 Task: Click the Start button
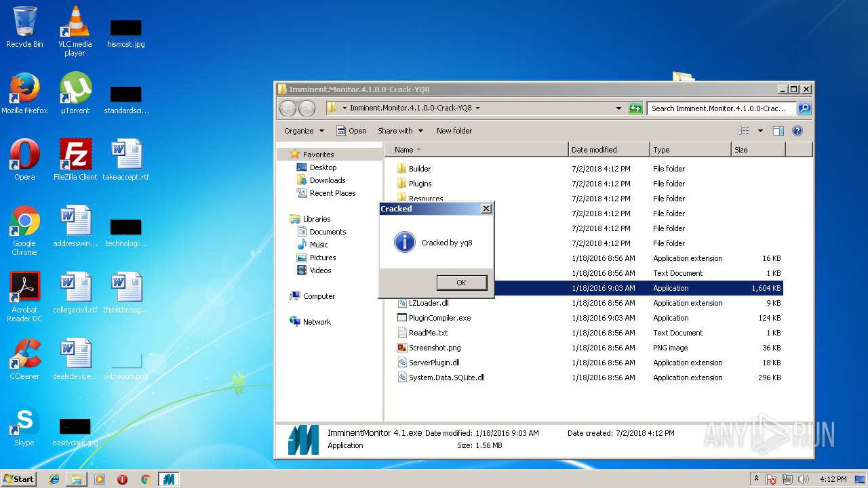(x=19, y=479)
